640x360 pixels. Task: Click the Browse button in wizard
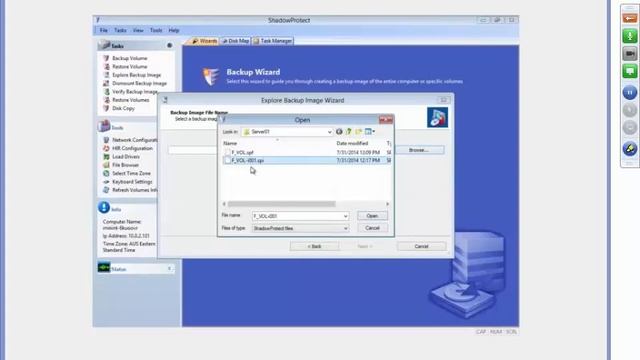[419, 150]
